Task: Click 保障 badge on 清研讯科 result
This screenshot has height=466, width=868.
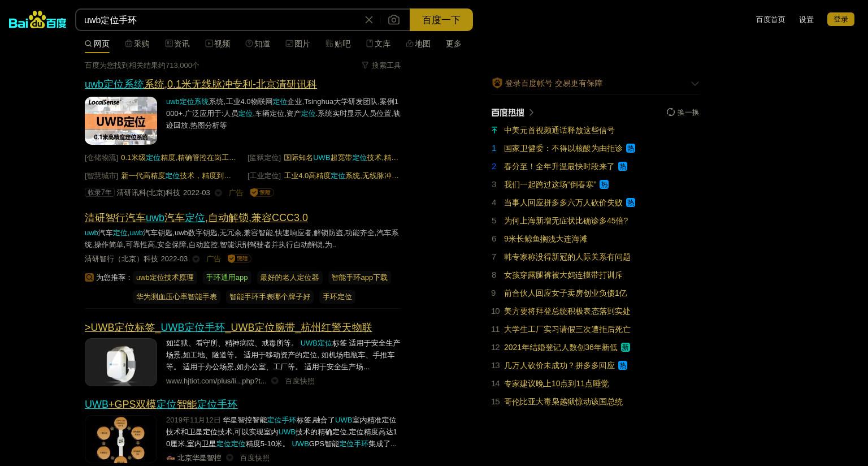Action: [262, 193]
